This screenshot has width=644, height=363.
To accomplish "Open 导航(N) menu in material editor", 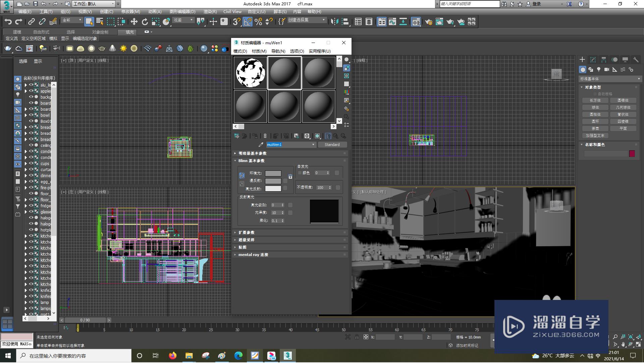I will pos(278,51).
